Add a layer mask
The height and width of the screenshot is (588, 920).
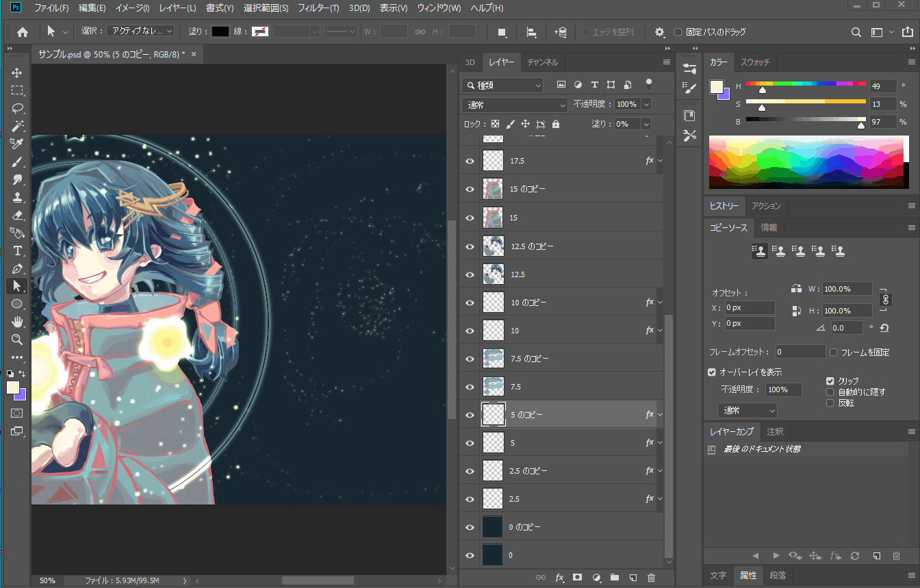click(x=577, y=578)
